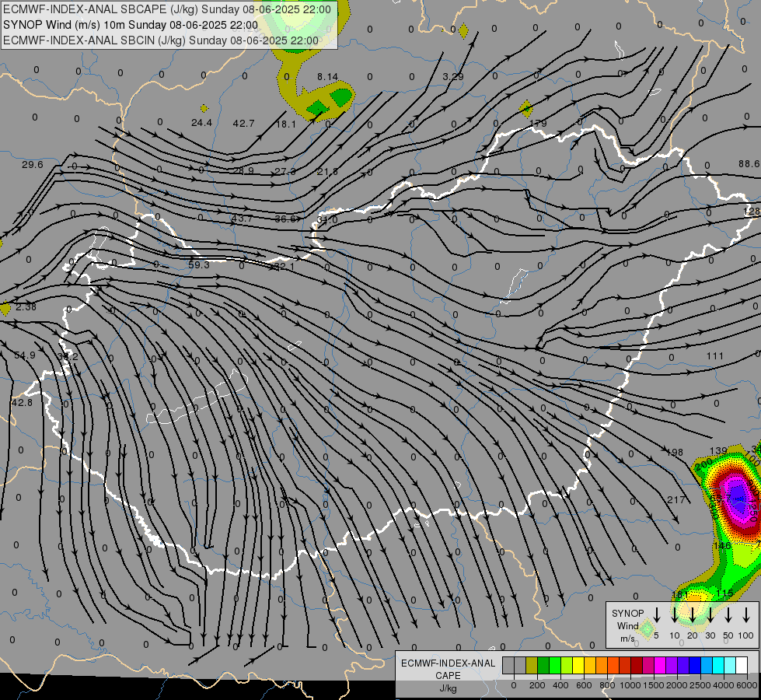Screen dimensions: 761x700
Task: Click the 59.3 value on the map
Action: click(199, 264)
